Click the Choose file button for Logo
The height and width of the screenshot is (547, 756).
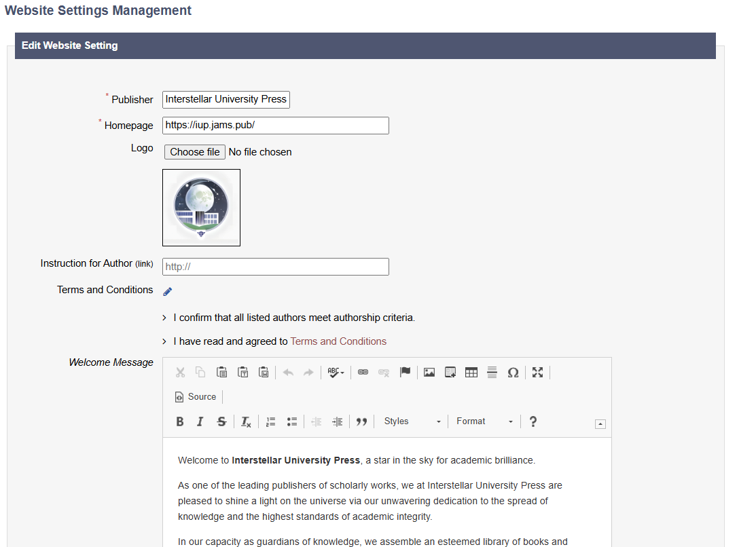(194, 152)
